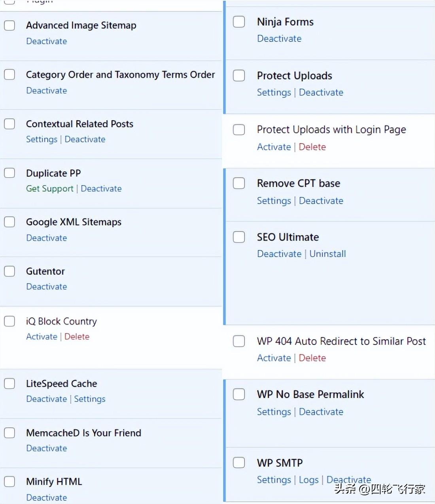This screenshot has height=504, width=435.
Task: Open Contextual Related Posts Settings
Action: pyautogui.click(x=42, y=139)
